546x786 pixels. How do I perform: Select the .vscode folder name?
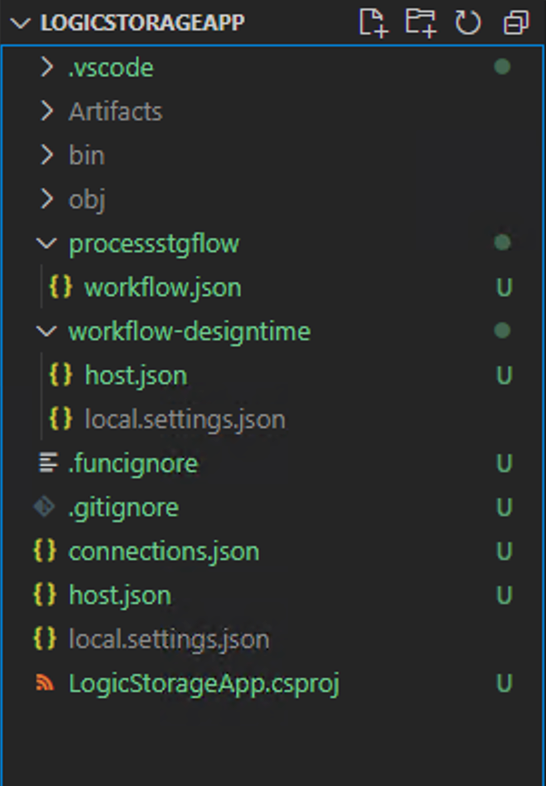click(x=111, y=68)
